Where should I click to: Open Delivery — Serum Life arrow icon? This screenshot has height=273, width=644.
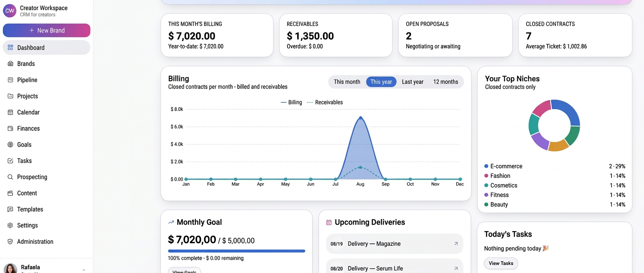(456, 269)
